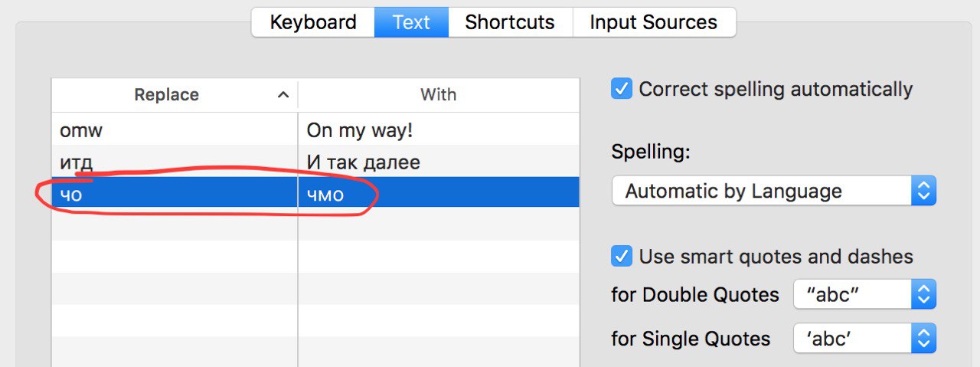Click the active Text tab

coord(412,22)
